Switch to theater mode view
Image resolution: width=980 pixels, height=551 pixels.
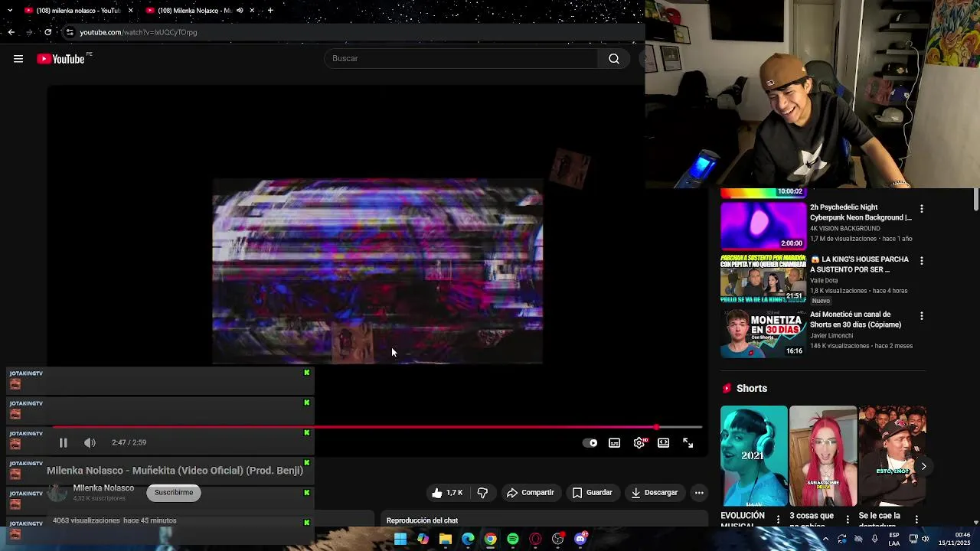click(664, 443)
